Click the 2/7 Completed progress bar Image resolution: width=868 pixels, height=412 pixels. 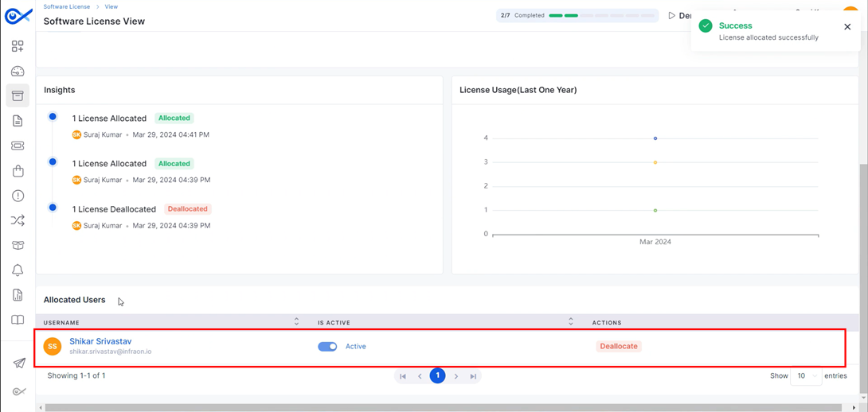coord(577,15)
